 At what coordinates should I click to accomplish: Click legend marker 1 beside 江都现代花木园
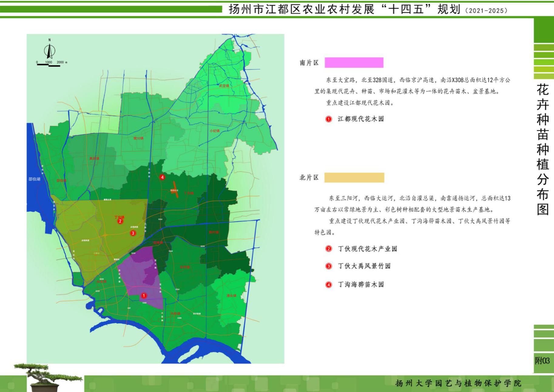329,119
